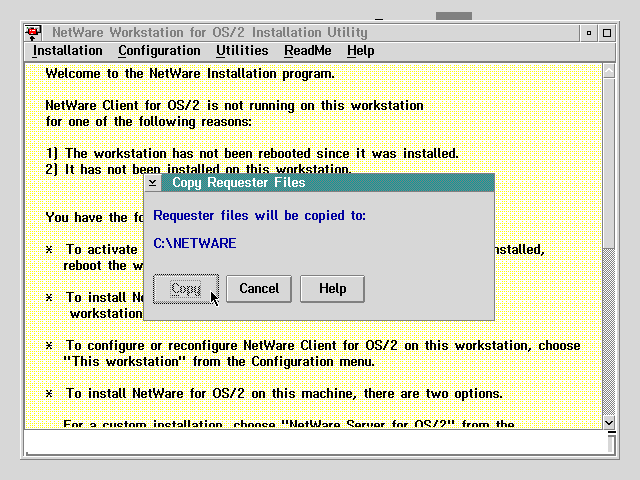640x480 pixels.
Task: Click the C:\NETWARE destination path text
Action: tap(195, 243)
